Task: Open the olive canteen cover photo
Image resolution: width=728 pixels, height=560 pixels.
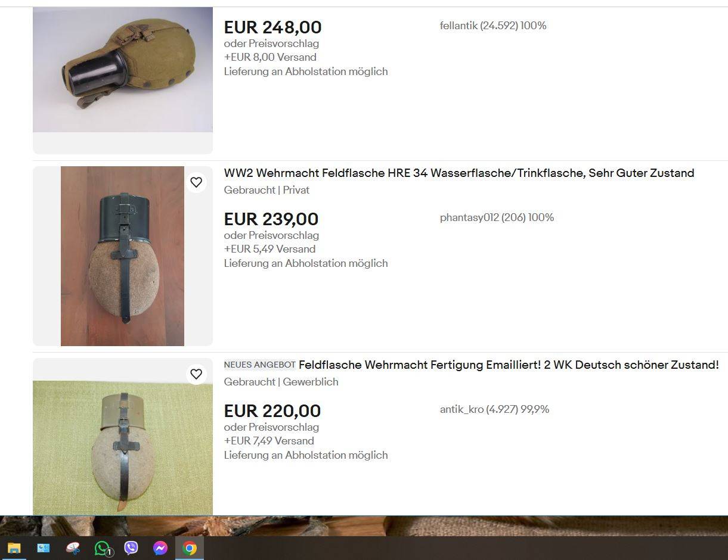Action: (122, 70)
